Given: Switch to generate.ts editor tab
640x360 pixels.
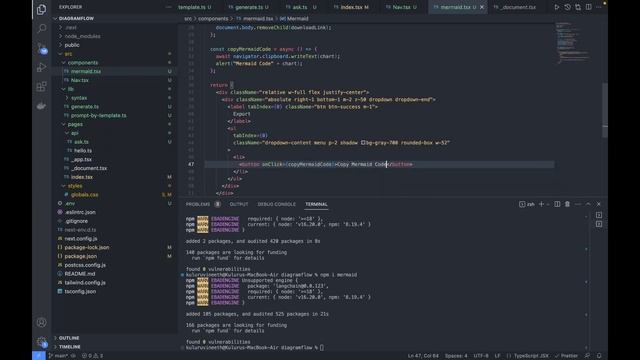Looking at the screenshot, I should click(x=249, y=7).
